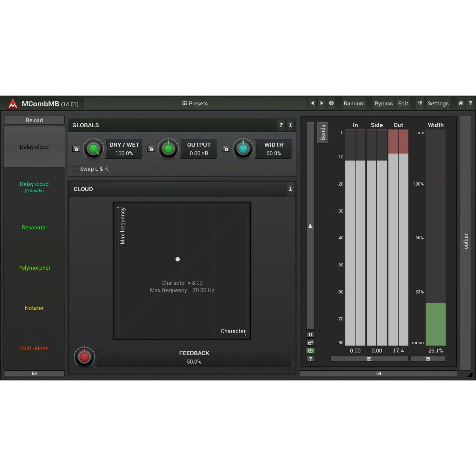The width and height of the screenshot is (476, 476).
Task: Select the Polymorpher preset
Action: (x=34, y=268)
